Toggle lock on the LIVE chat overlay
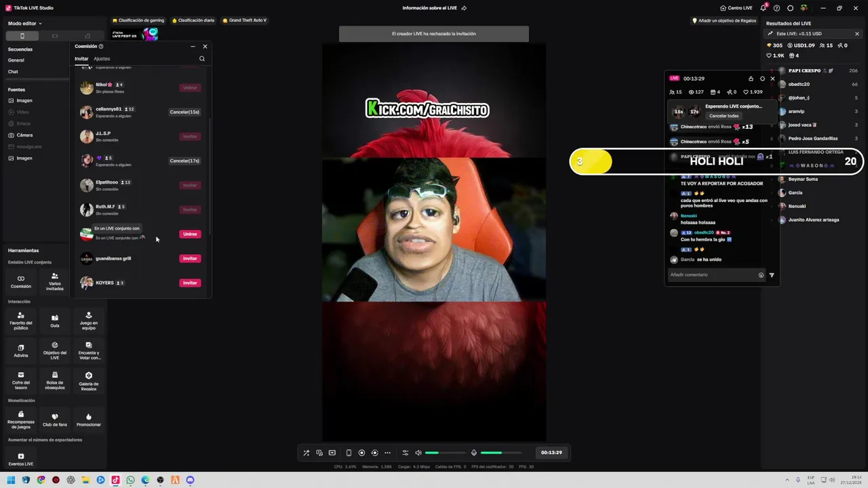Viewport: 868px width, 488px height. point(751,79)
